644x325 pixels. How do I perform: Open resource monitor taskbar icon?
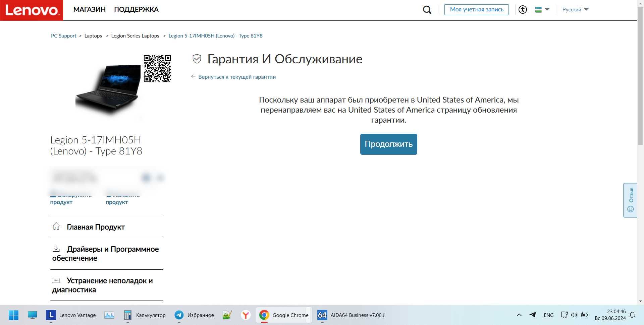[x=109, y=315]
